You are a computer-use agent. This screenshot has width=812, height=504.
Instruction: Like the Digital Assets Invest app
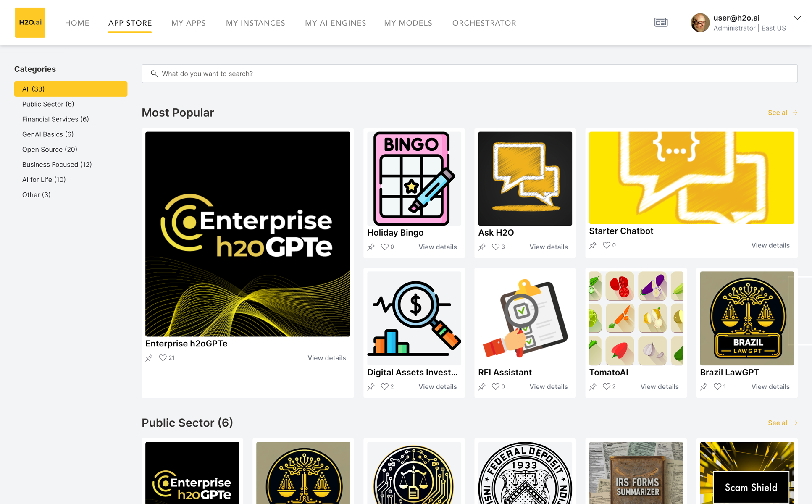[x=384, y=387]
